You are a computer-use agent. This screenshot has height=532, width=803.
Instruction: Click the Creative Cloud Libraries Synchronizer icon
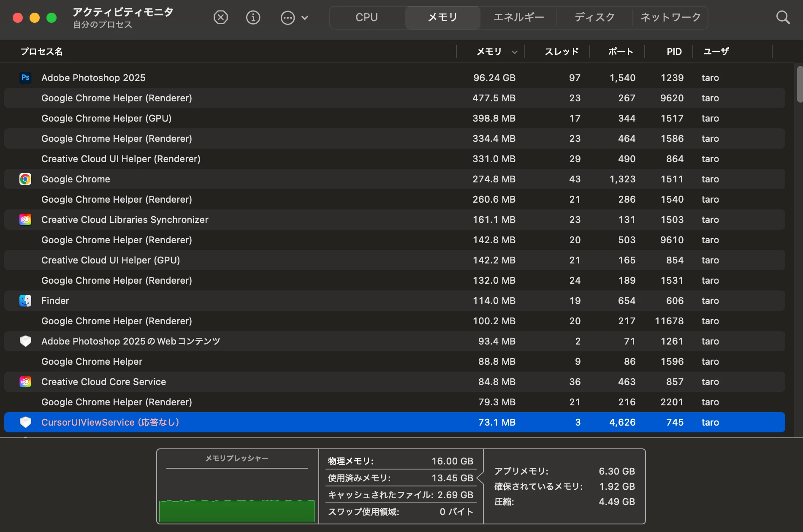point(25,220)
